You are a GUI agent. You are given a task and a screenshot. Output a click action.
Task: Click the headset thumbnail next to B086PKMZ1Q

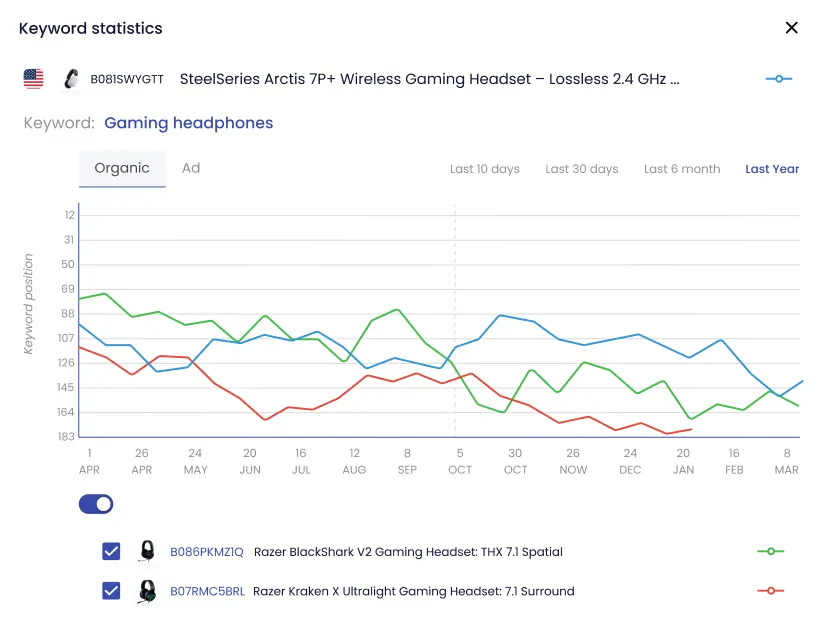pos(146,551)
